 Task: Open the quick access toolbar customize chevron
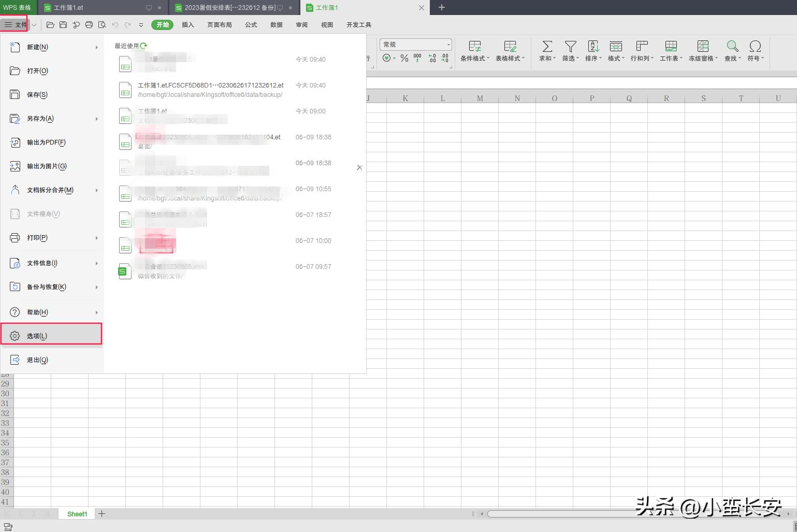point(140,24)
